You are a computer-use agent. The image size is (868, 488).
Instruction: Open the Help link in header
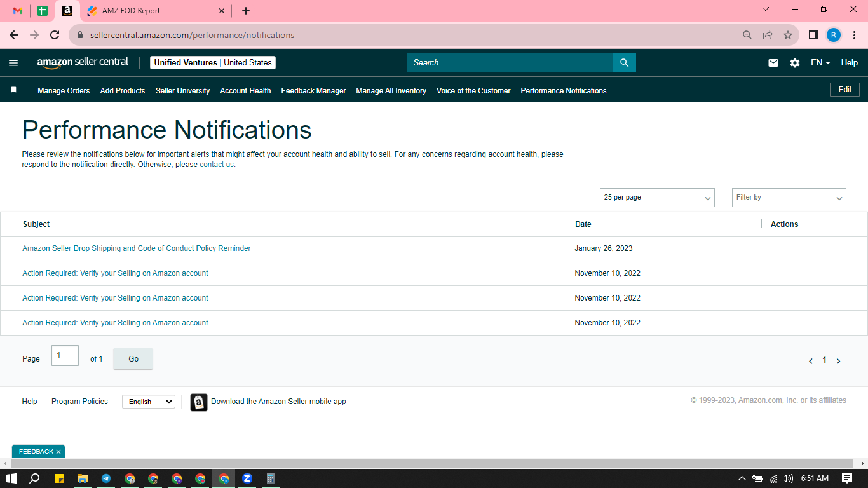point(850,62)
